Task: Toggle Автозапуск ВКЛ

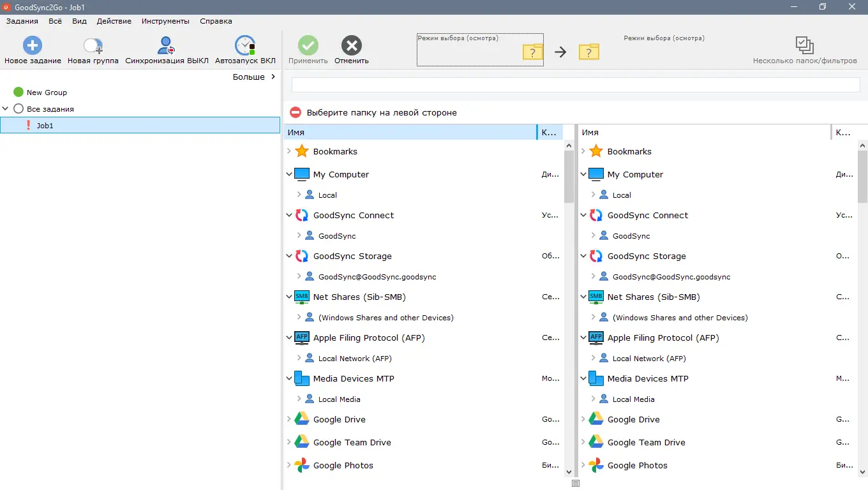Action: coord(244,45)
